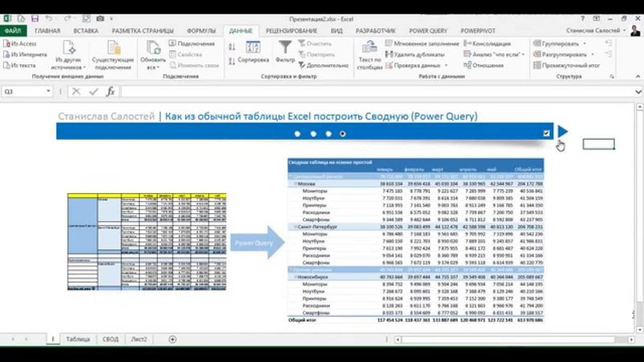Open Станислав Салостей account menu
Viewport: 644px width, 362px height.
596,31
